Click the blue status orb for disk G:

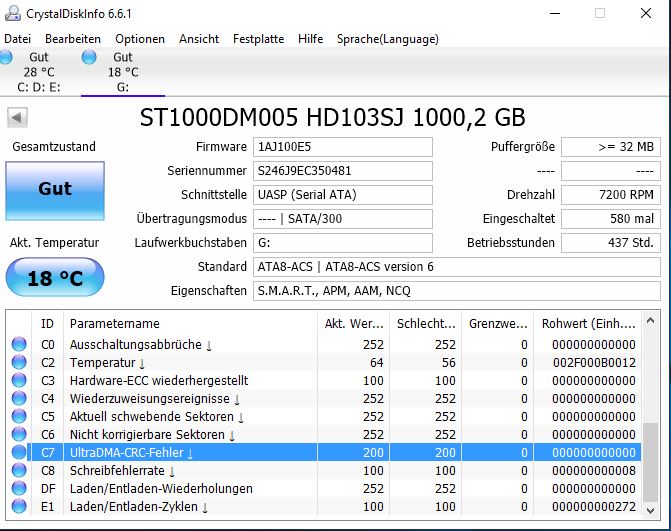(x=89, y=57)
